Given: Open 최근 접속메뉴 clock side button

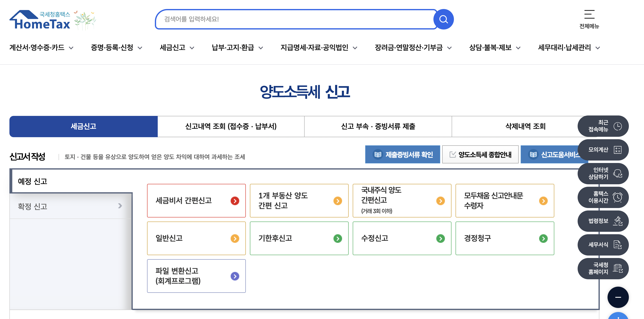Looking at the screenshot, I should pyautogui.click(x=603, y=126).
